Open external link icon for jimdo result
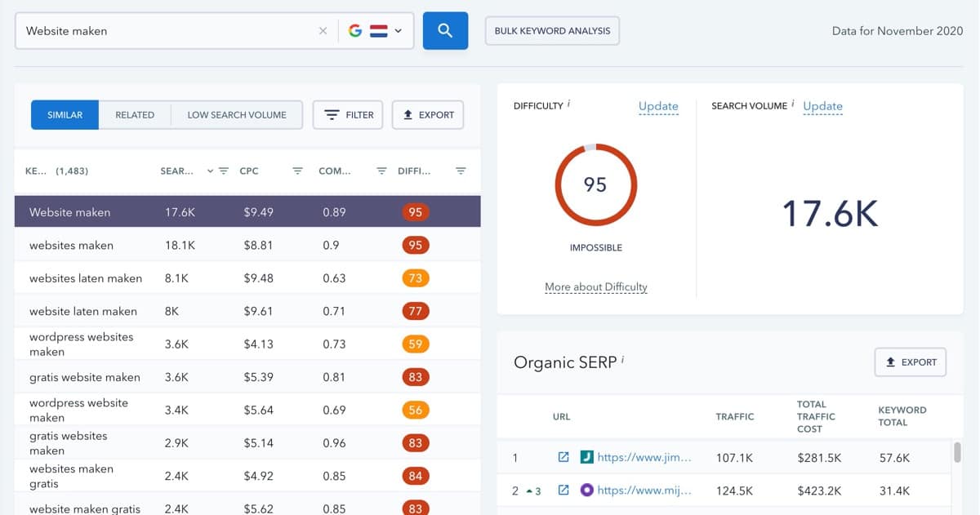 coord(563,458)
